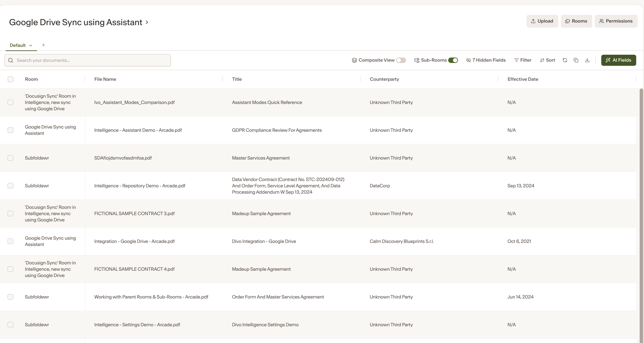Image resolution: width=644 pixels, height=343 pixels.
Task: Expand the Default view dropdown chevron
Action: point(31,45)
